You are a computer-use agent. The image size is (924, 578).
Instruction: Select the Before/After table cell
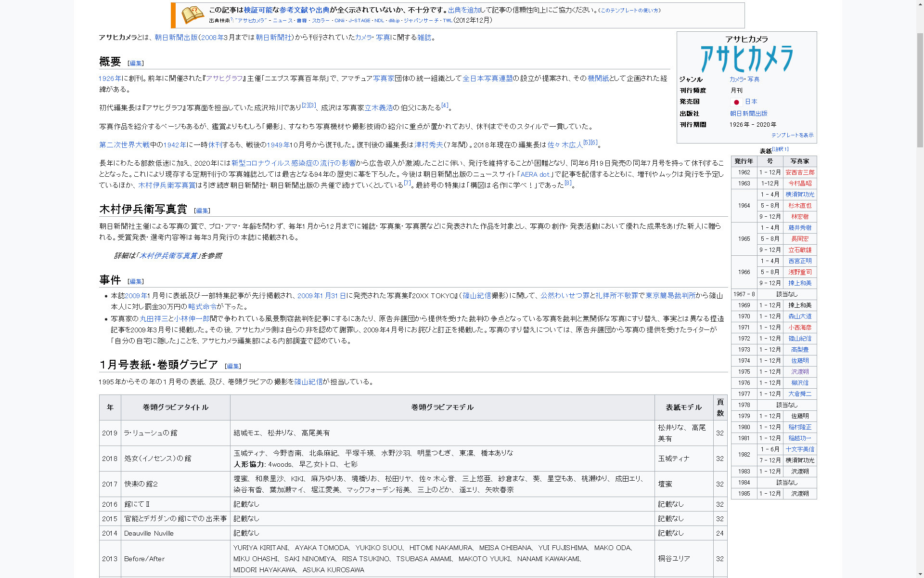(176, 559)
